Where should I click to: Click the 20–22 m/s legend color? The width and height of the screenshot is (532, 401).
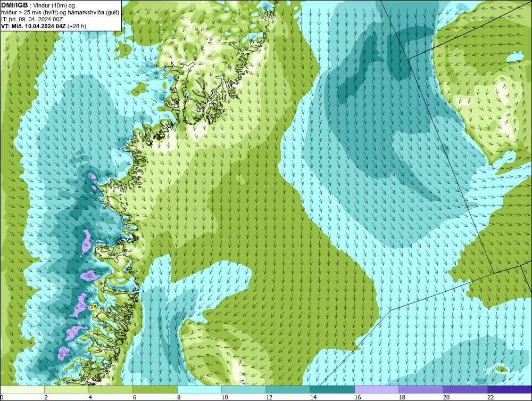(x=465, y=389)
